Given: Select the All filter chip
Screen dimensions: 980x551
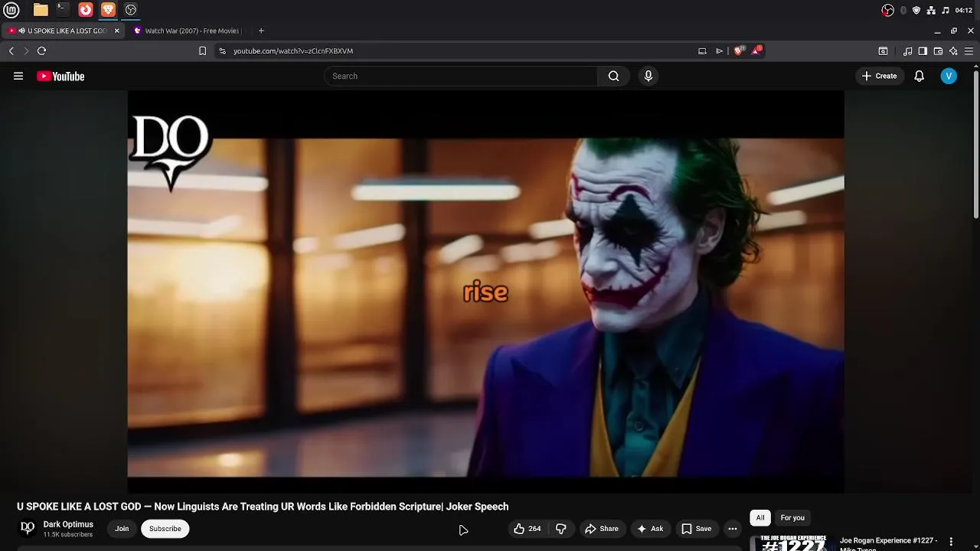Looking at the screenshot, I should click(x=760, y=518).
